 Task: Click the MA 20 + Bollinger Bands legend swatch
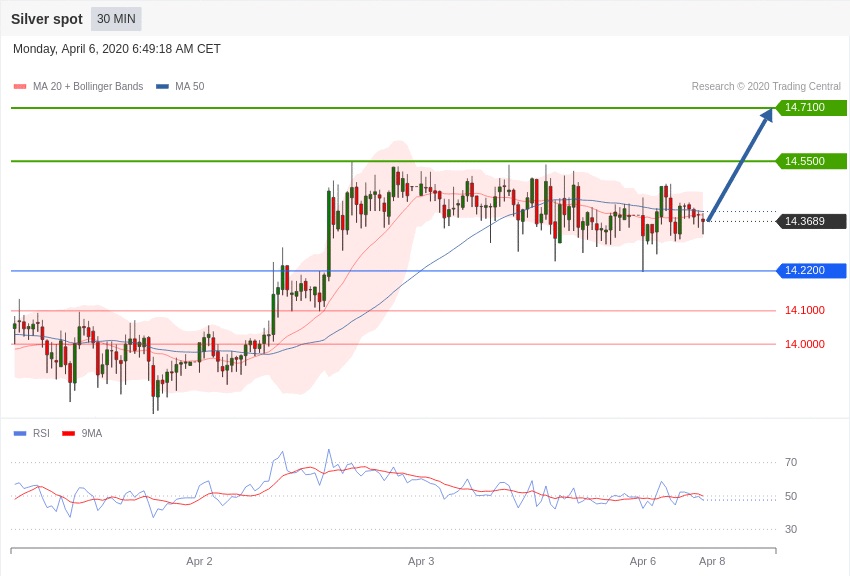click(x=20, y=86)
